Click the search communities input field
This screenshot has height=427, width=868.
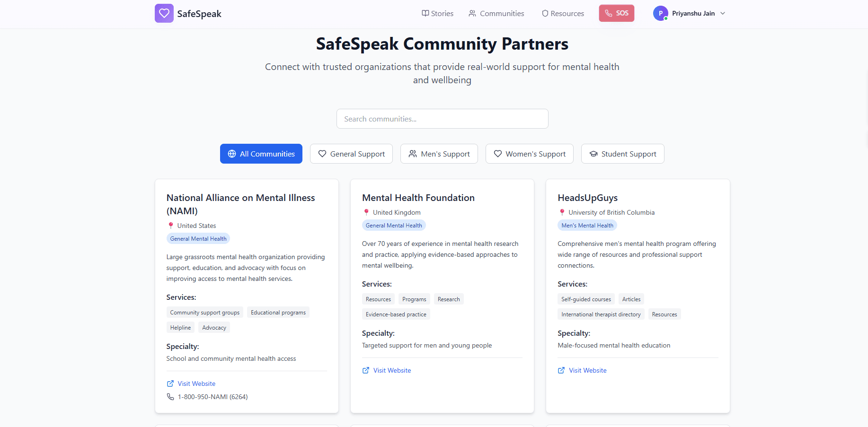pos(442,119)
